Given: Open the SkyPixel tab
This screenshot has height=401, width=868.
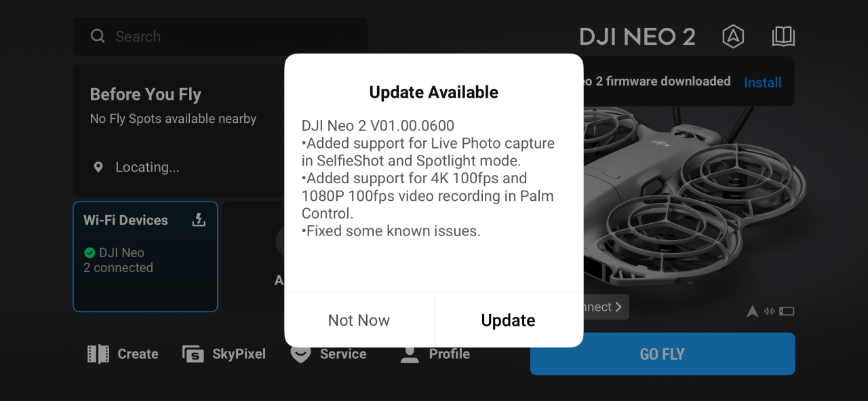Looking at the screenshot, I should (224, 354).
